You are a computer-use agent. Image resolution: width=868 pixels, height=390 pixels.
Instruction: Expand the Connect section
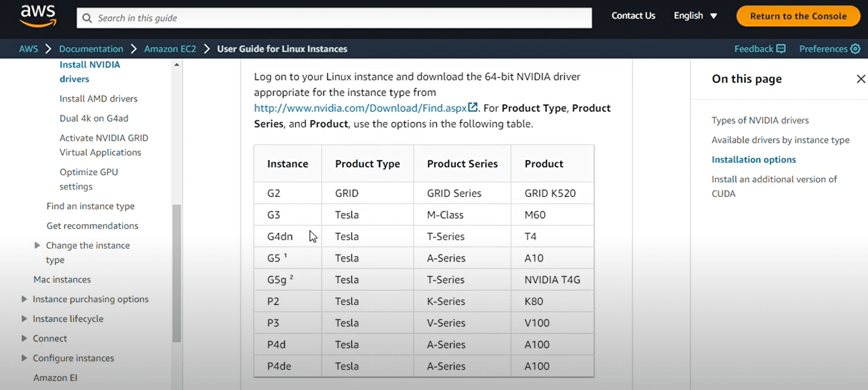click(25, 338)
